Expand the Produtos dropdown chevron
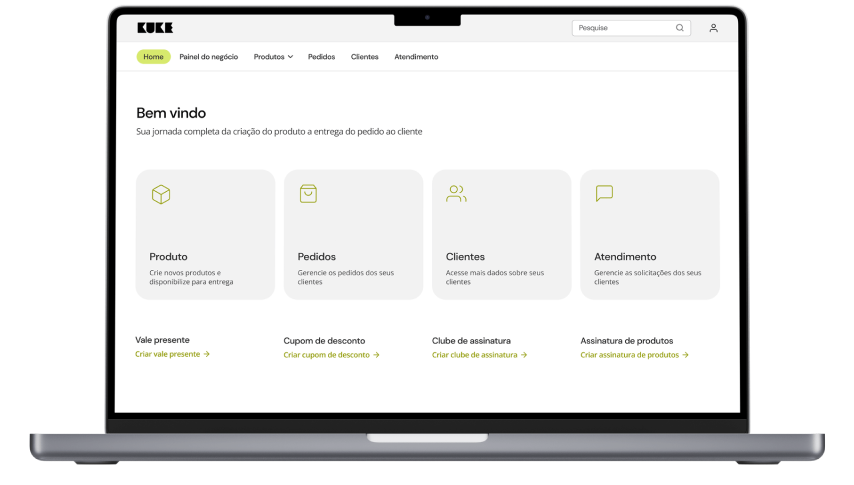This screenshot has width=854, height=485. (x=290, y=57)
